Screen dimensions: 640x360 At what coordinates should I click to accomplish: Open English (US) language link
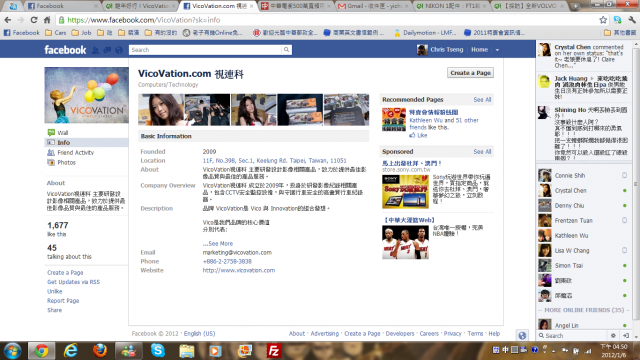coord(199,333)
